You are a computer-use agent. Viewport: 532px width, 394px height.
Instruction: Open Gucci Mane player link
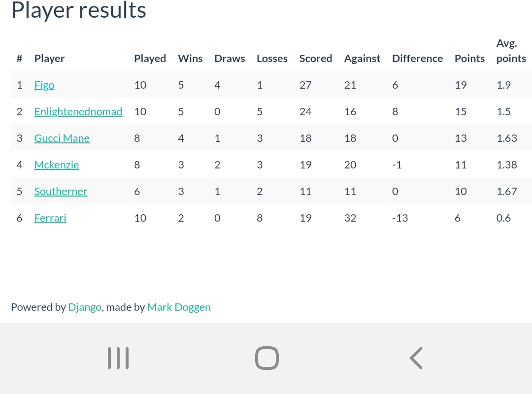62,138
